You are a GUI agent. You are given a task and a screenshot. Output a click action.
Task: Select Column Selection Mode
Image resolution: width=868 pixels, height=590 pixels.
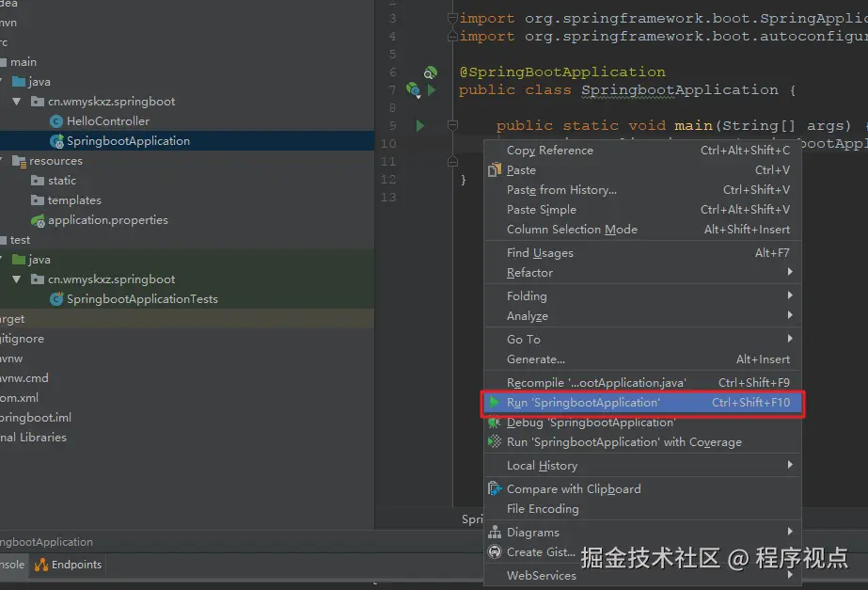pos(642,230)
